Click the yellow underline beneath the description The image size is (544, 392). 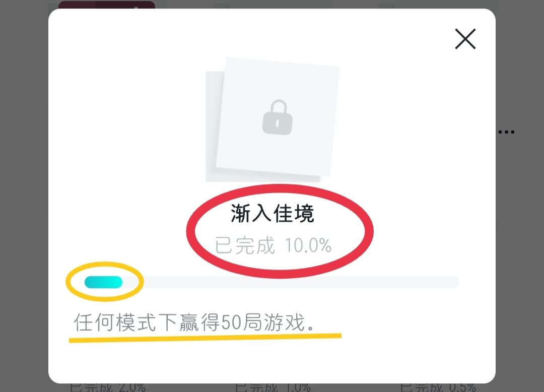pyautogui.click(x=205, y=338)
